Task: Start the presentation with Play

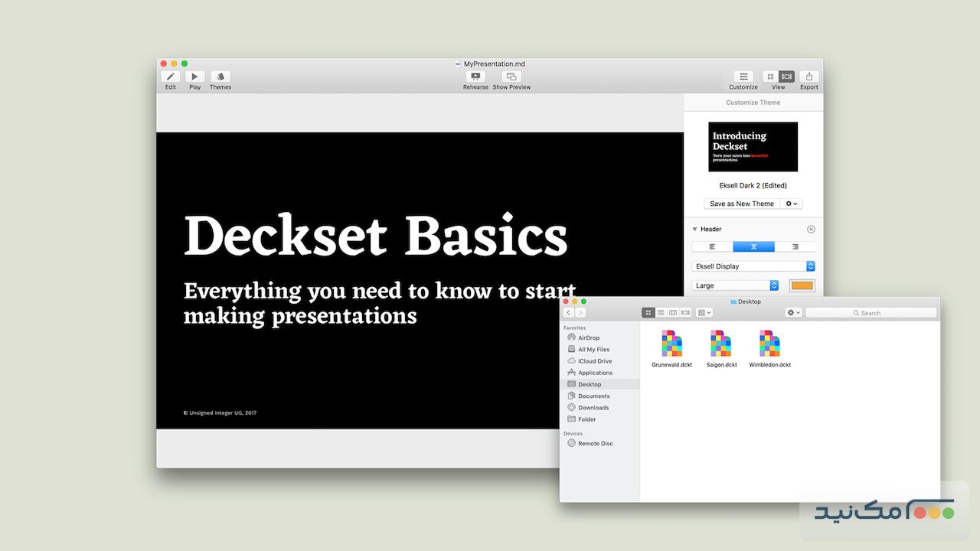Action: pyautogui.click(x=194, y=77)
